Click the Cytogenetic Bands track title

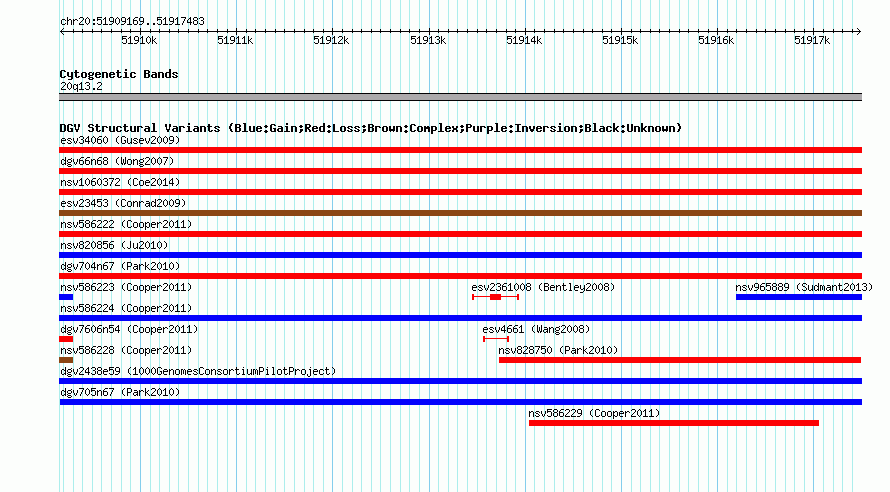pyautogui.click(x=119, y=74)
